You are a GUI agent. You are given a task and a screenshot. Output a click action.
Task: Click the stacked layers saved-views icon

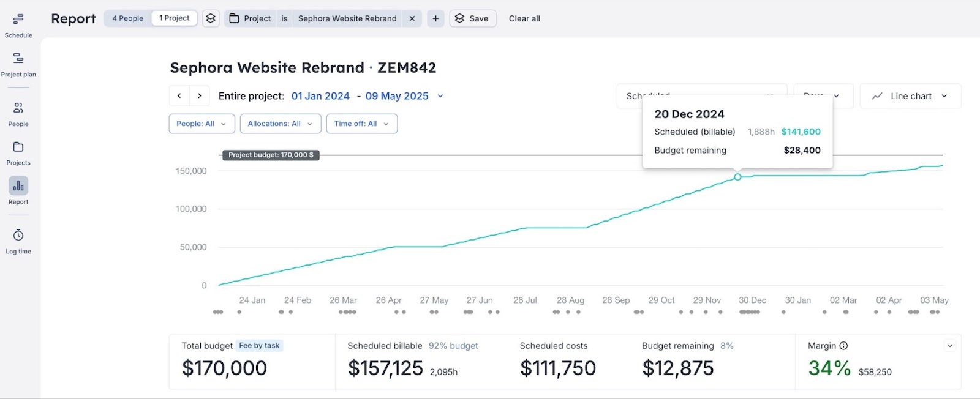211,18
